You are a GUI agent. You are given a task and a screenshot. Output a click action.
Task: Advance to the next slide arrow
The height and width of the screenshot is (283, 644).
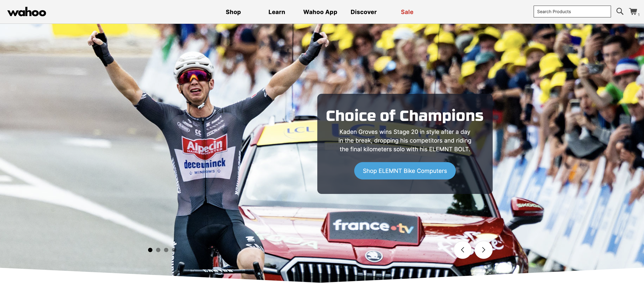click(x=484, y=250)
